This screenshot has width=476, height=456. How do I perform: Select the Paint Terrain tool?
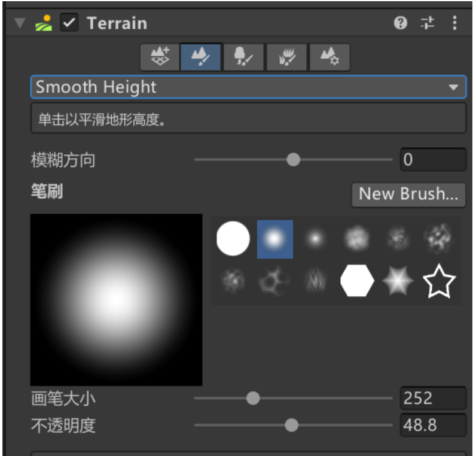click(x=201, y=57)
